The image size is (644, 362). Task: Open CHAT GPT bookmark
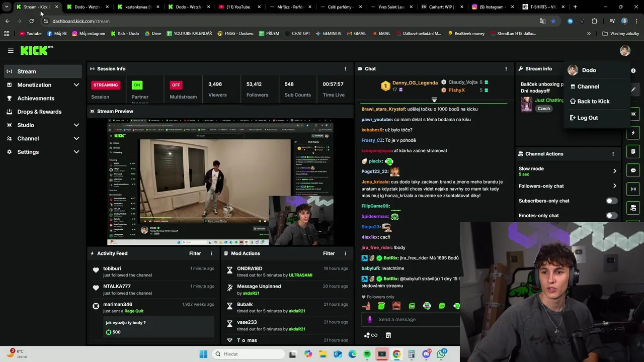[x=297, y=34]
